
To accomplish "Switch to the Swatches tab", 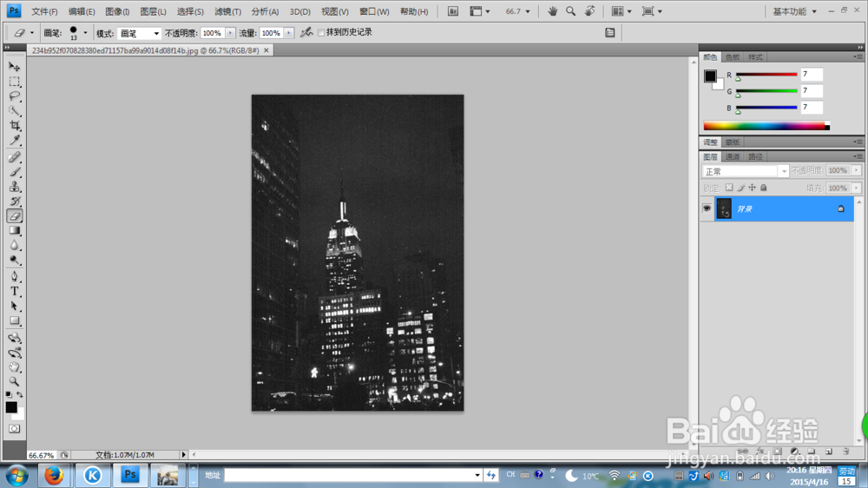I will (x=733, y=57).
